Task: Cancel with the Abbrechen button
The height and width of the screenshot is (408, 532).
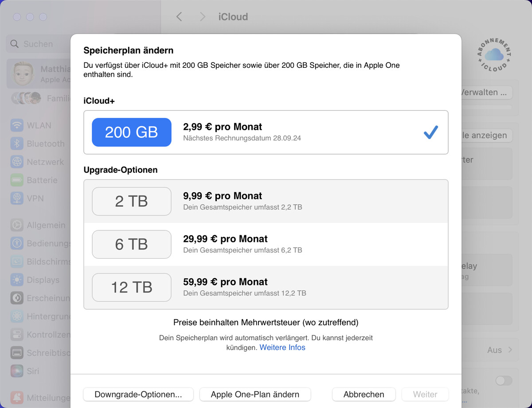Action: pos(364,394)
